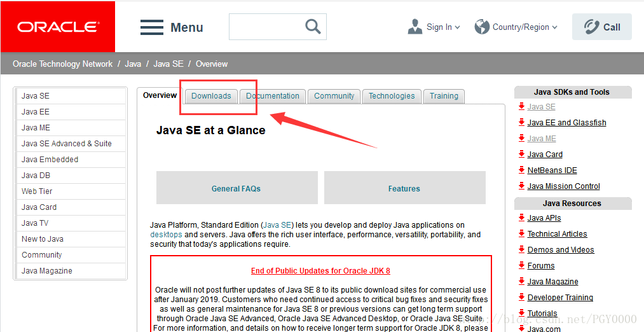This screenshot has width=644, height=332.
Task: Open Java SE Advanced & Suite sidebar item
Action: pyautogui.click(x=71, y=143)
